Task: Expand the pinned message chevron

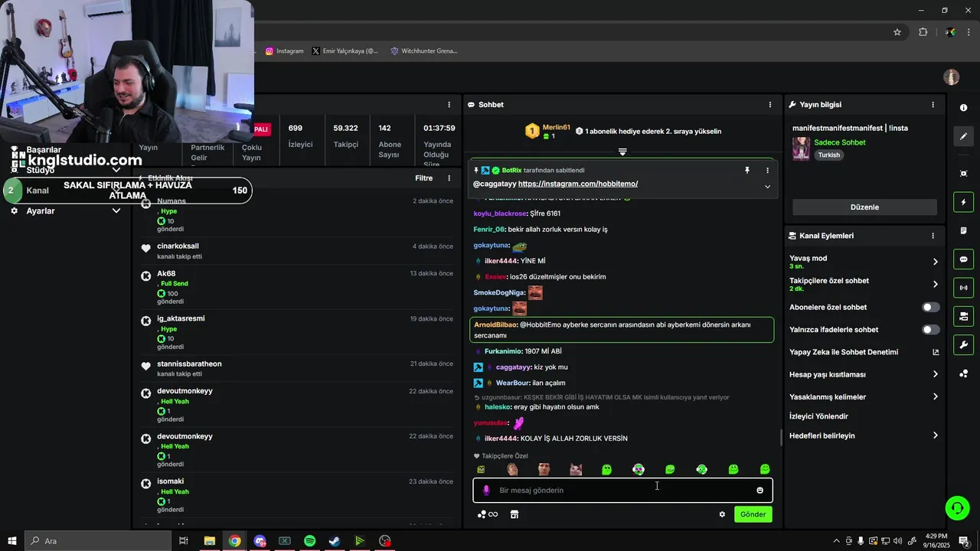Action: tap(767, 187)
